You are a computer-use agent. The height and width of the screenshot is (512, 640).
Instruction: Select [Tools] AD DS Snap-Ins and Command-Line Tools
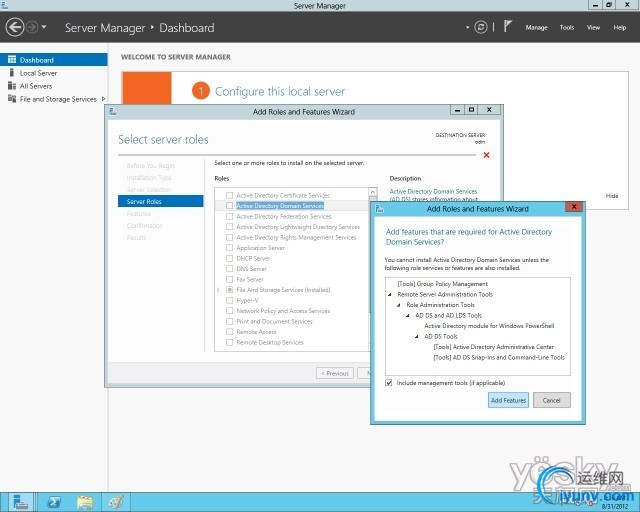[499, 357]
